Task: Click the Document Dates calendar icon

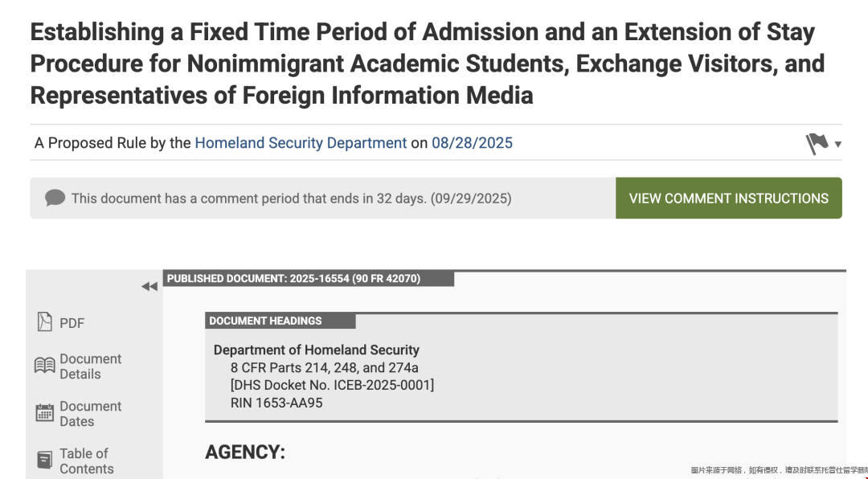Action: click(x=45, y=414)
